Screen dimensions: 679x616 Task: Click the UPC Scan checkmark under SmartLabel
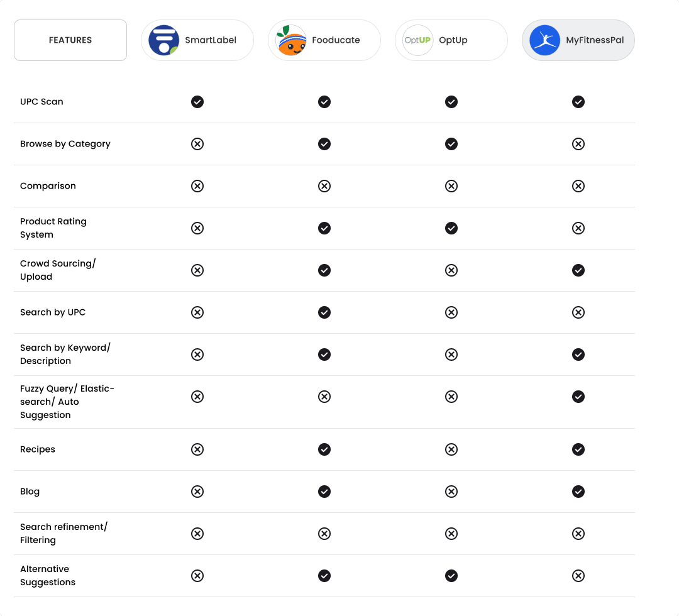[197, 102]
